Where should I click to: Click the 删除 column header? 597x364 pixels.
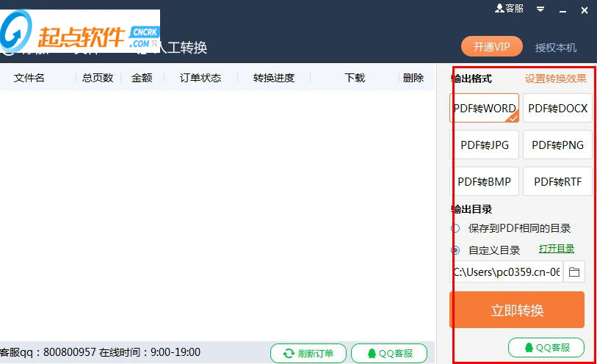[x=413, y=78]
